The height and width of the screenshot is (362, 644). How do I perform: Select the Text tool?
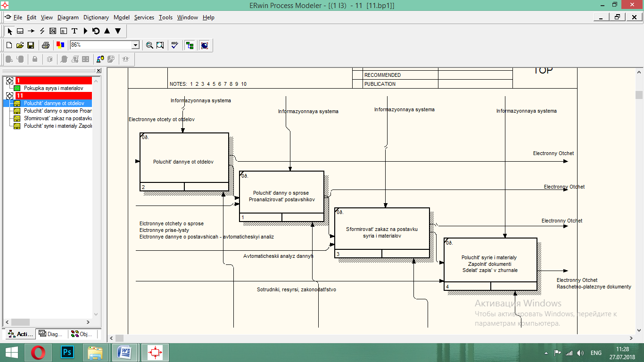[74, 31]
